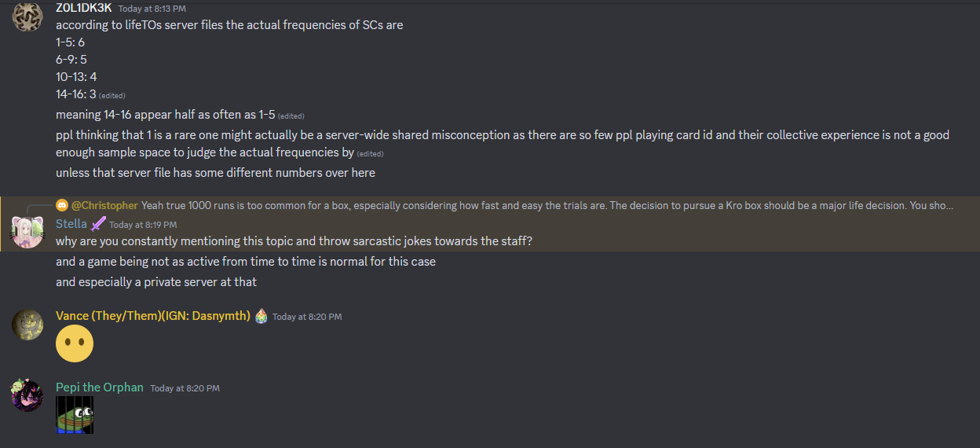Open Pepi the Orphan's avatar
Screen dimensions: 980x448
tap(27, 395)
